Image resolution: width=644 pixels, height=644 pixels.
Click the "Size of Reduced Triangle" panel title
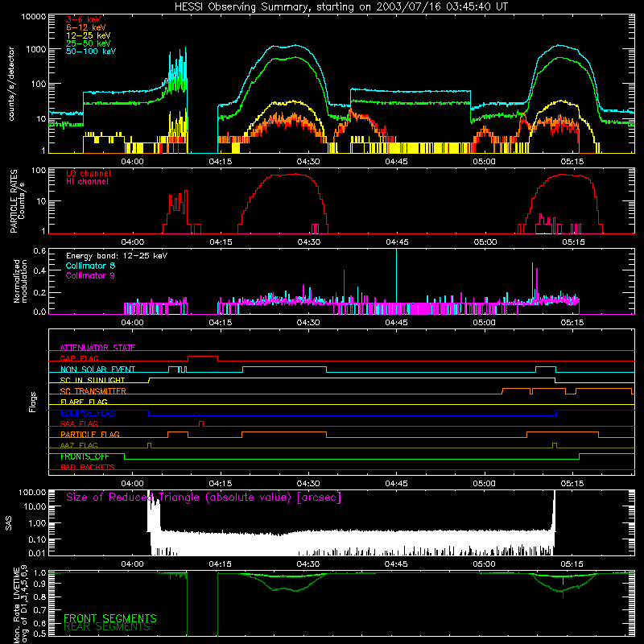[x=204, y=497]
